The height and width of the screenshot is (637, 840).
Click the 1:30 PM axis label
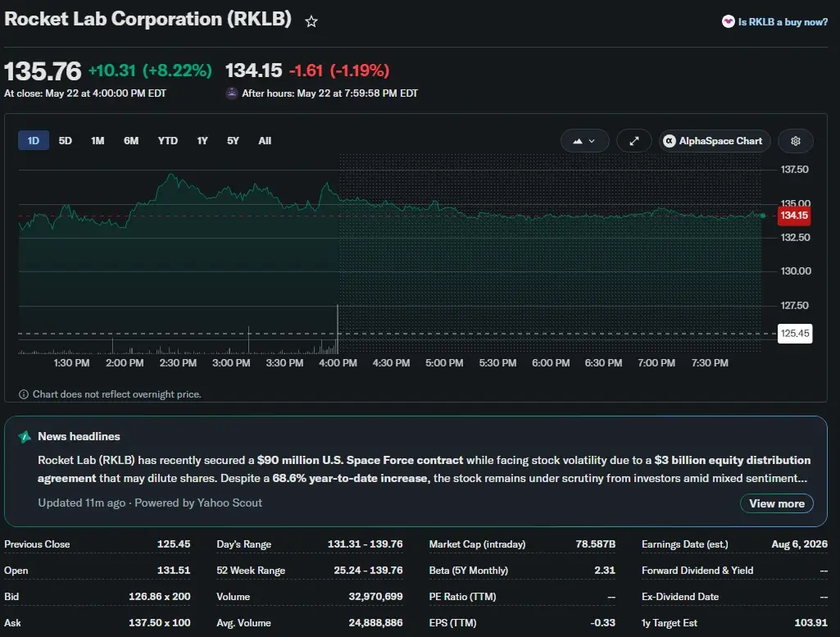point(71,362)
